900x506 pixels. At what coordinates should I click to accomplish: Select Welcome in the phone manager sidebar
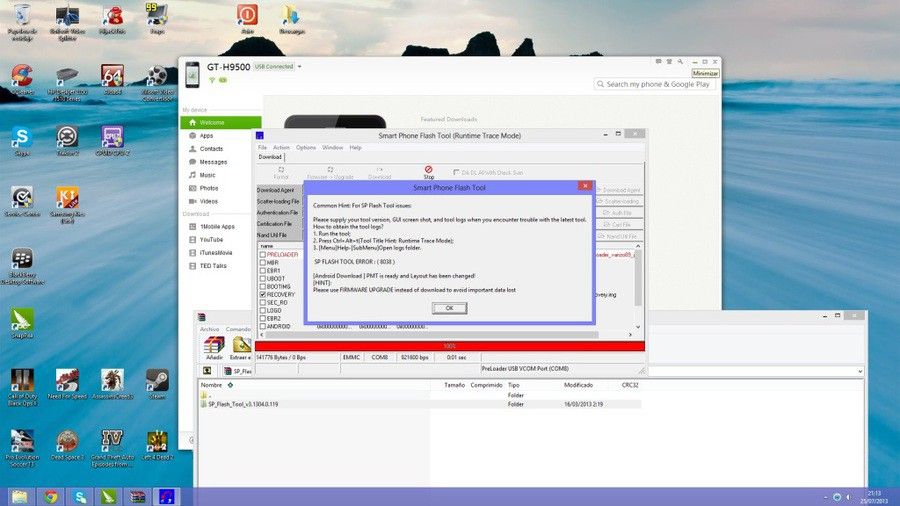[x=221, y=122]
